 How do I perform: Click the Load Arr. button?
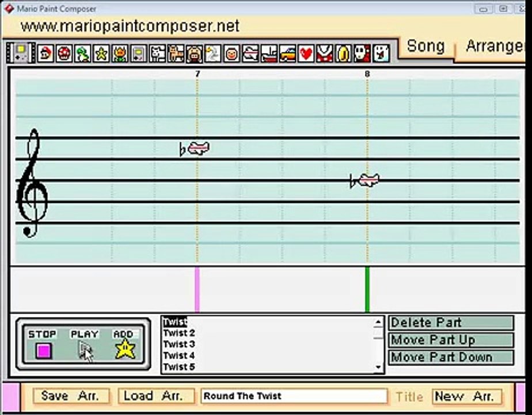(156, 396)
